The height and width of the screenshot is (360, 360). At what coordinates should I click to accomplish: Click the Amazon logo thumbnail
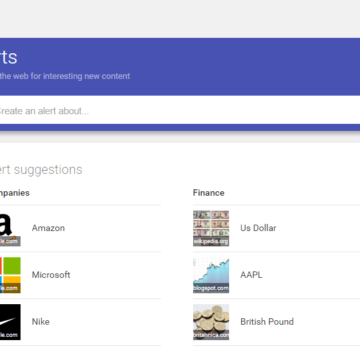(x=10, y=228)
